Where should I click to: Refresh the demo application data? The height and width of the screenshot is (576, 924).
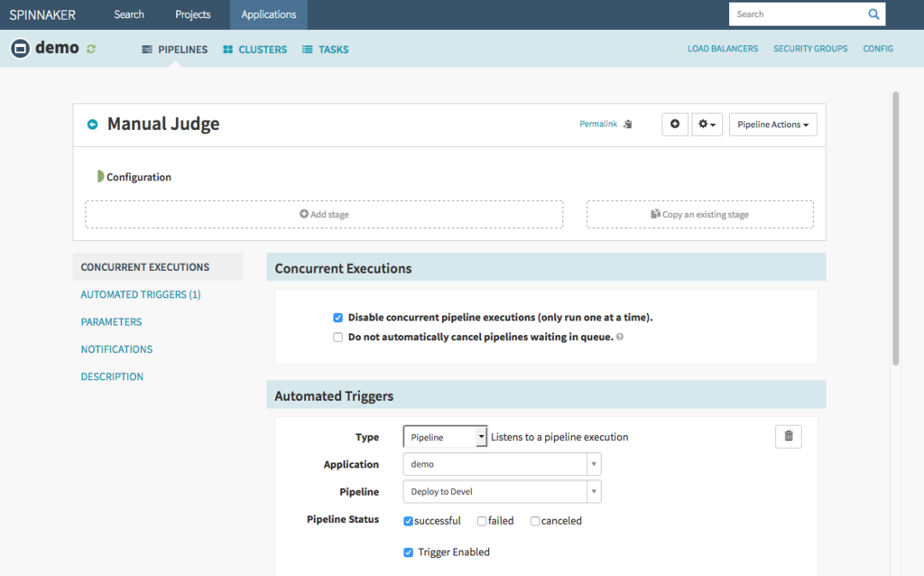tap(91, 49)
